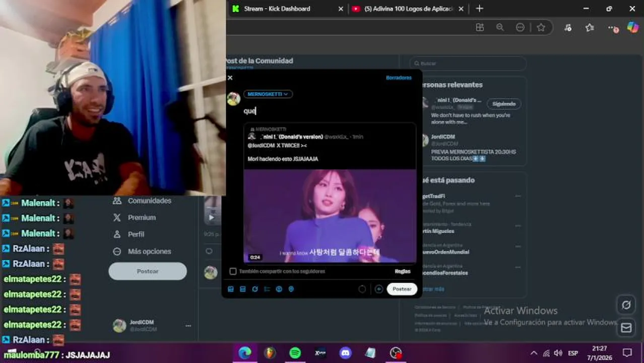
Task: Add media icon in compose toolbar
Action: coord(231,289)
